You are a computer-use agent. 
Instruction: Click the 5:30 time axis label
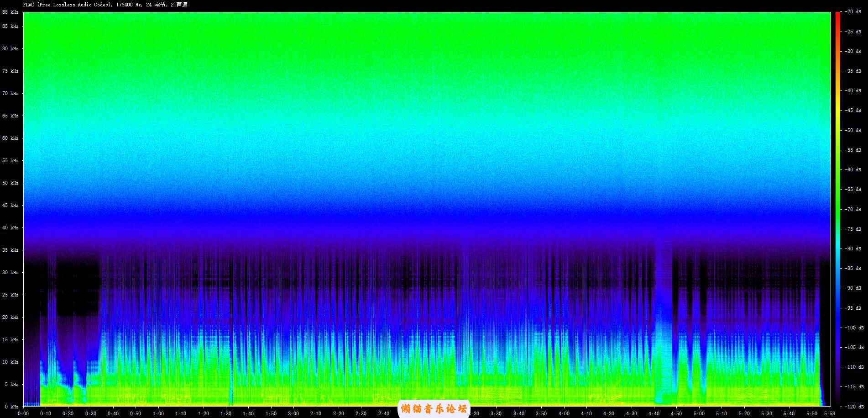[x=767, y=413]
